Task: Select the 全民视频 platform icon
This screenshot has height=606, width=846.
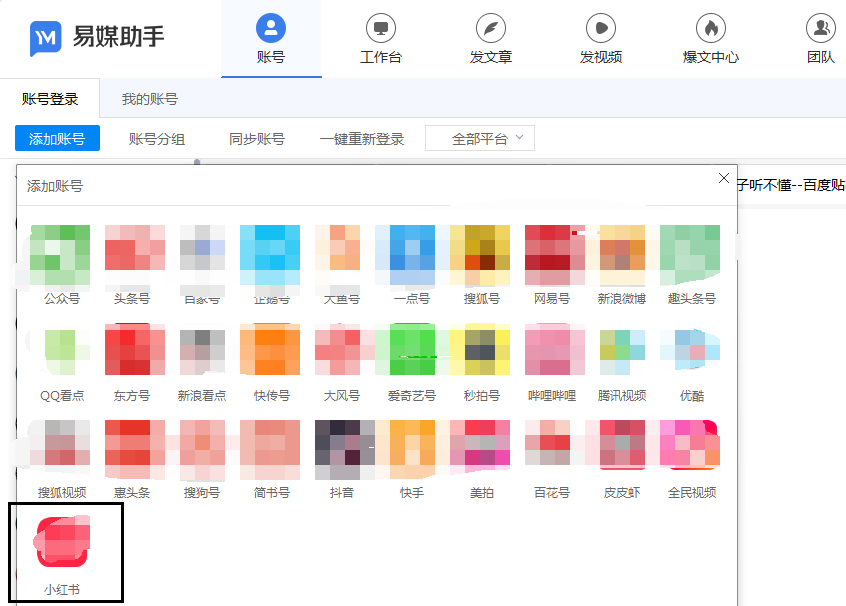Action: [x=690, y=444]
